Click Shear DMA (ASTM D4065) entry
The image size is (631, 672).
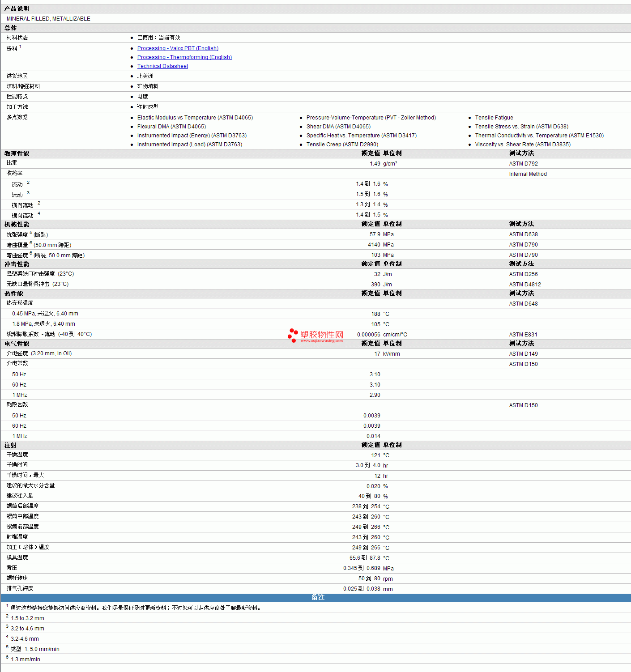click(x=338, y=127)
